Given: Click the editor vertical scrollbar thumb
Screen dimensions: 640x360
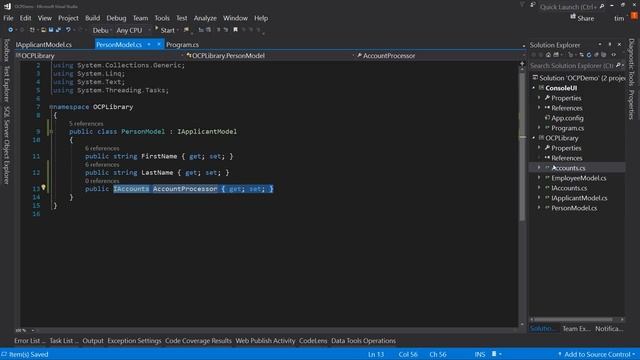Looking at the screenshot, I should (522, 147).
